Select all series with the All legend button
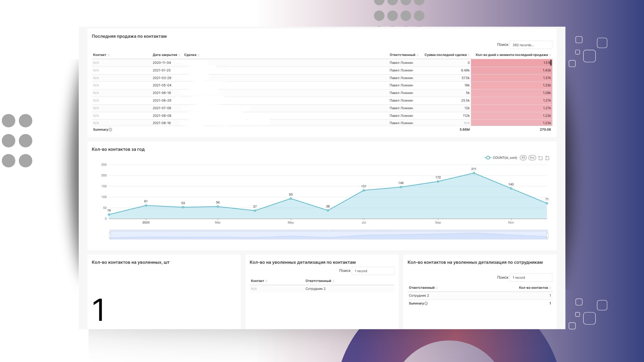The image size is (644, 362). 523,158
